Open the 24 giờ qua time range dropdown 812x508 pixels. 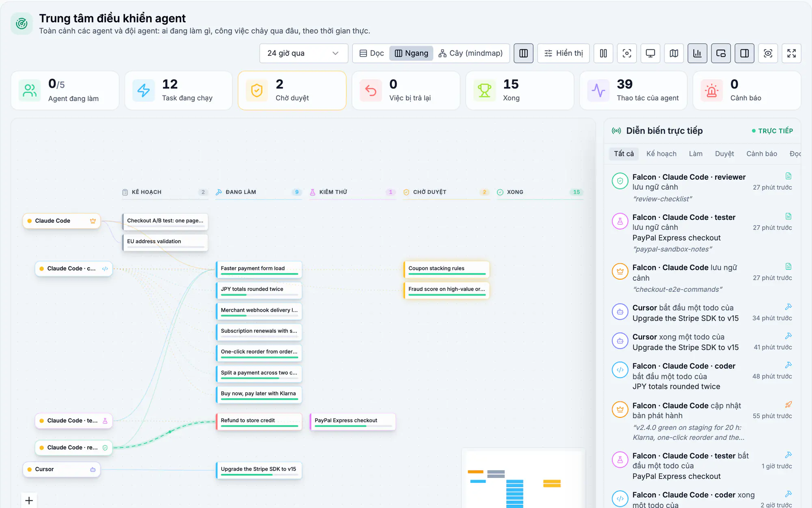(304, 53)
